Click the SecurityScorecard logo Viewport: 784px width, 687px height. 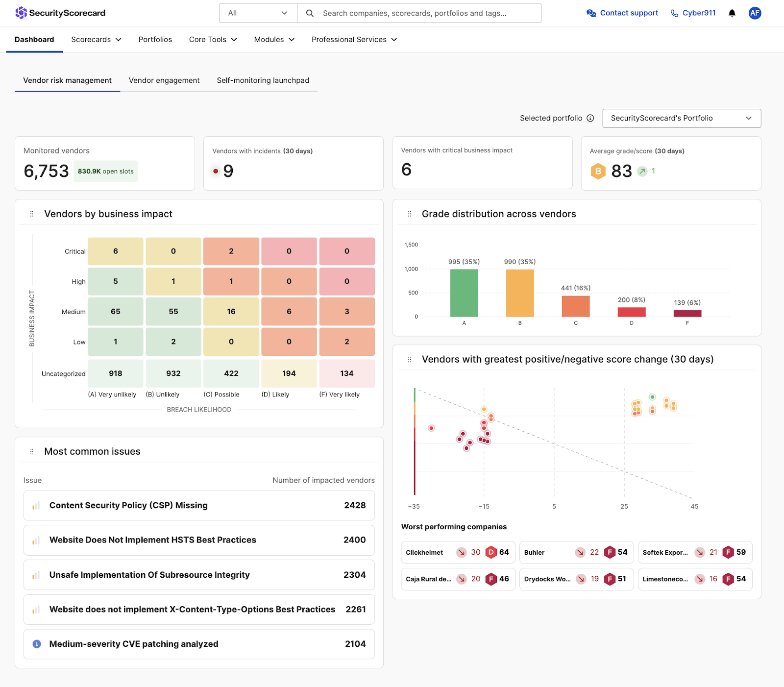point(60,13)
